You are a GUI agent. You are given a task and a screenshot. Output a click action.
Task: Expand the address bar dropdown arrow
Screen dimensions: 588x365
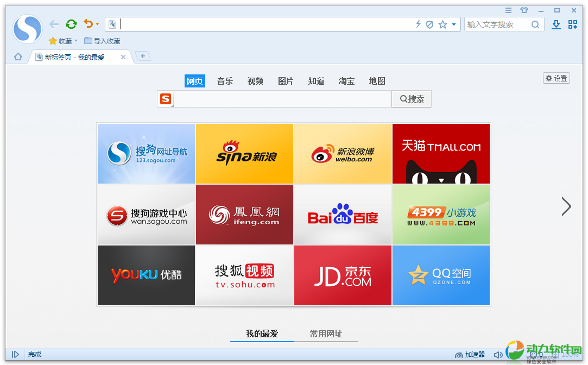pyautogui.click(x=454, y=24)
